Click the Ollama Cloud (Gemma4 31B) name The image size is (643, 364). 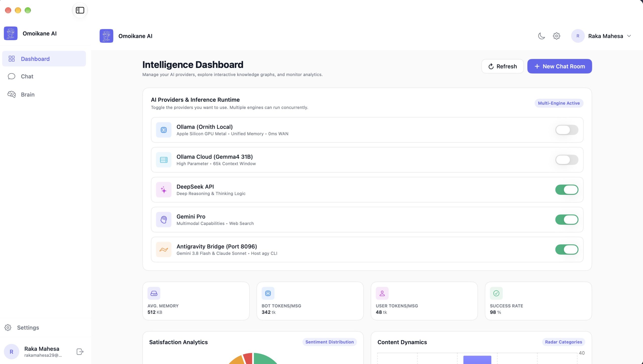(x=215, y=157)
